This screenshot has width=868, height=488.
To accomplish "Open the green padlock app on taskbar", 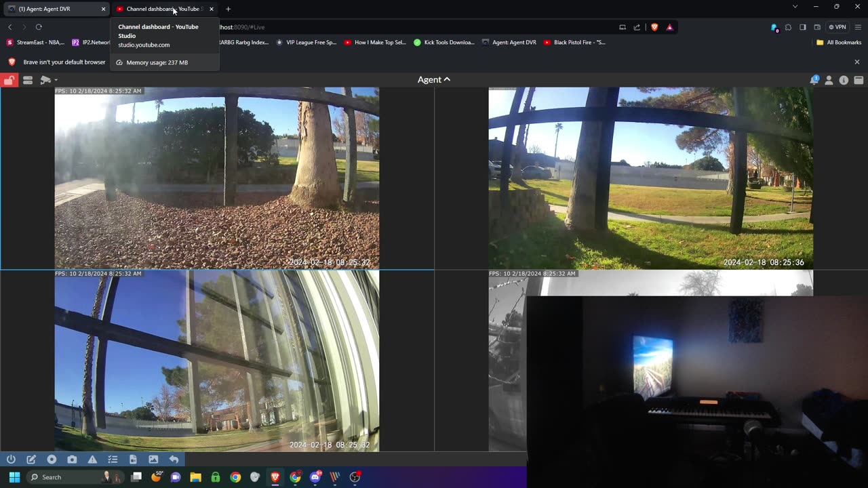I will [x=216, y=477].
